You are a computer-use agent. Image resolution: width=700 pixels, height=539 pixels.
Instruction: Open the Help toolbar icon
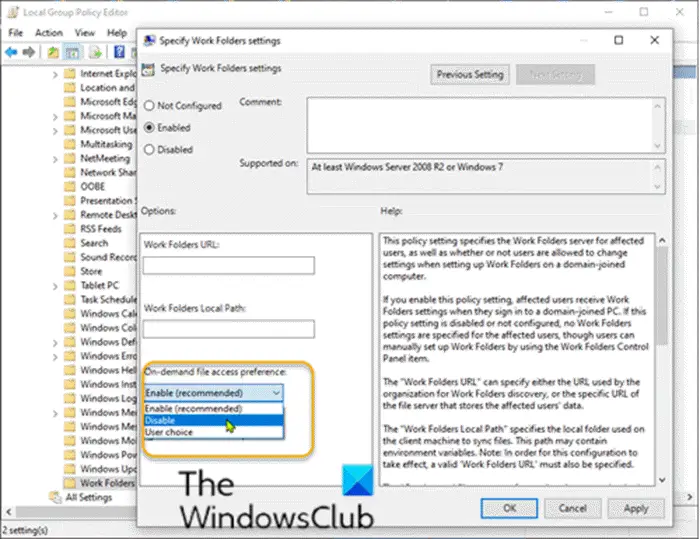[119, 52]
